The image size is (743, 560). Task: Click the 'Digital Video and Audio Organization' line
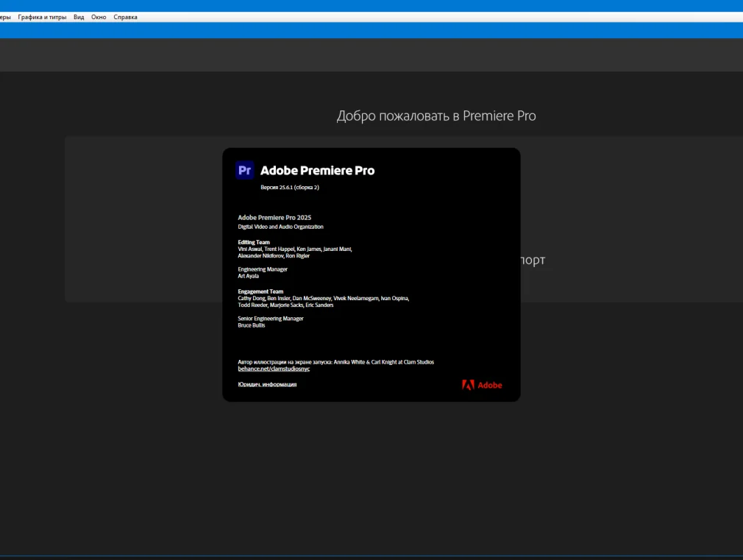(x=280, y=227)
